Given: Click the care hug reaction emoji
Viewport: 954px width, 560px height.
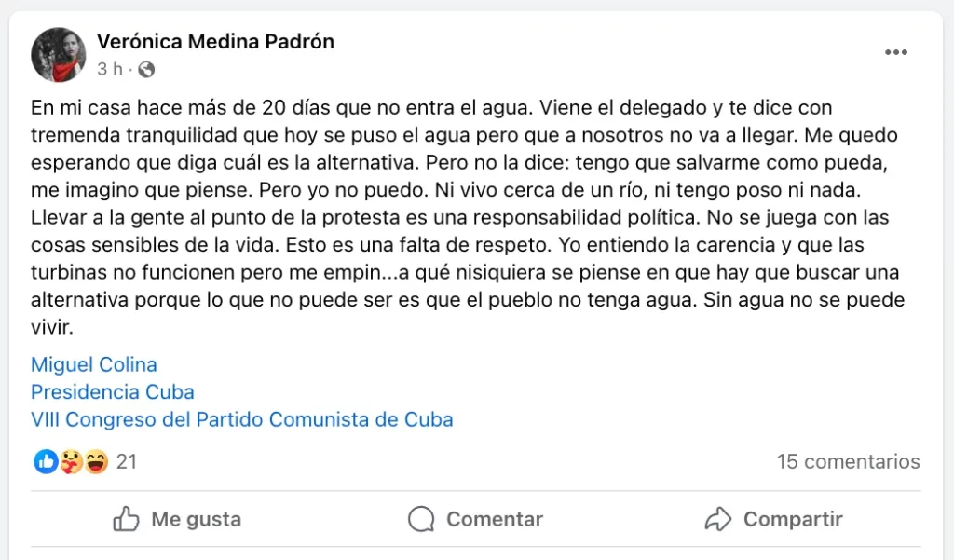Looking at the screenshot, I should pyautogui.click(x=72, y=461).
